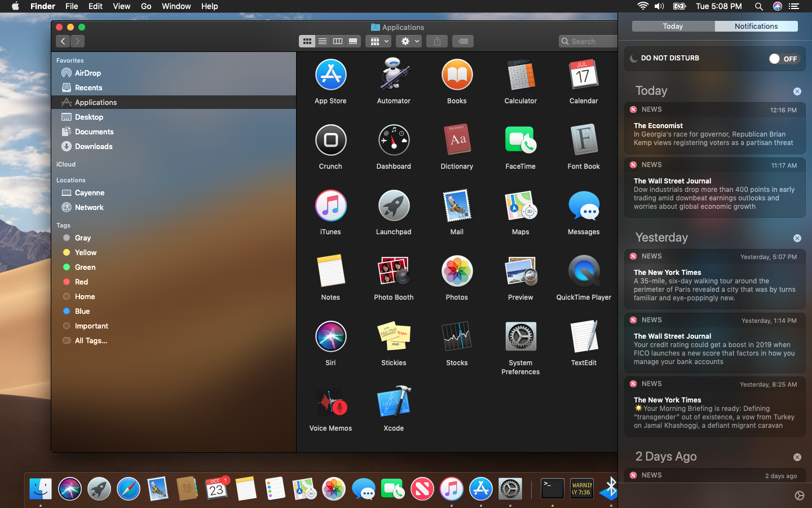The height and width of the screenshot is (508, 812).
Task: Select the iTunes app icon in Finder
Action: (x=330, y=206)
